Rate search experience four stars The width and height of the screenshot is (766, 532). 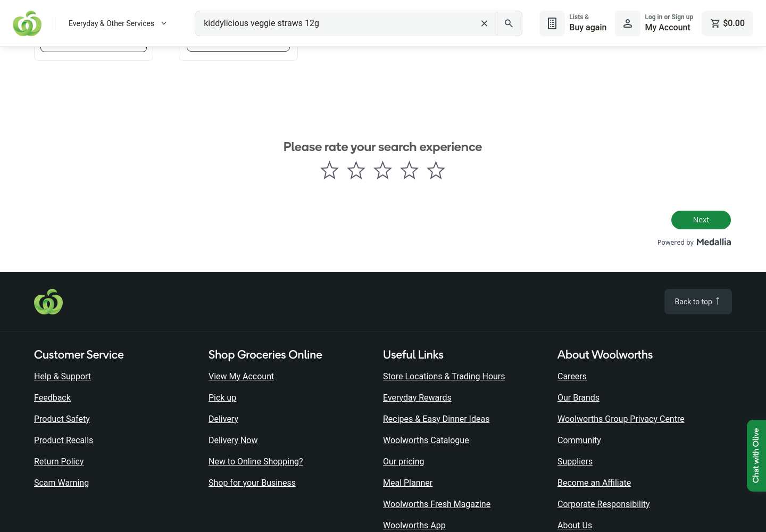click(409, 170)
